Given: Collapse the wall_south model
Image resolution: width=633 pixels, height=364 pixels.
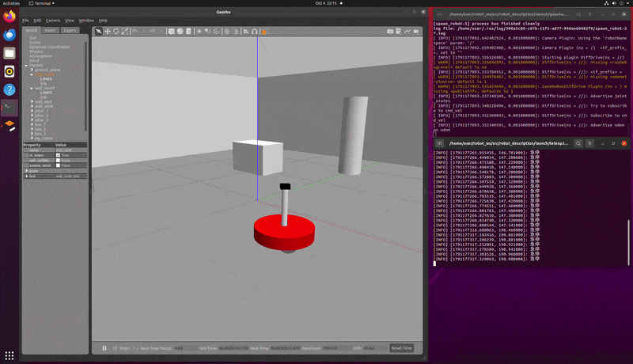Looking at the screenshot, I should [32, 88].
